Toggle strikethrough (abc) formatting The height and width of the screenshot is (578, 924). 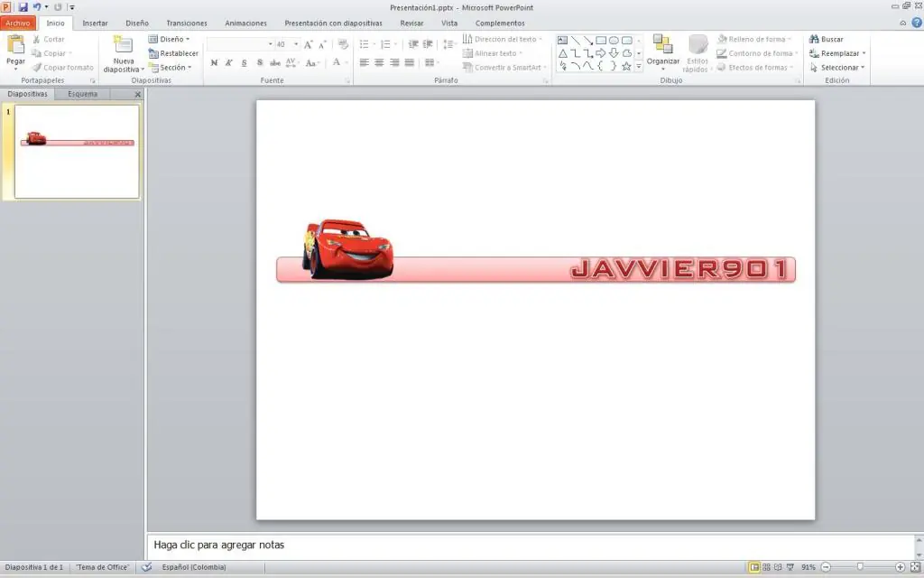(274, 62)
